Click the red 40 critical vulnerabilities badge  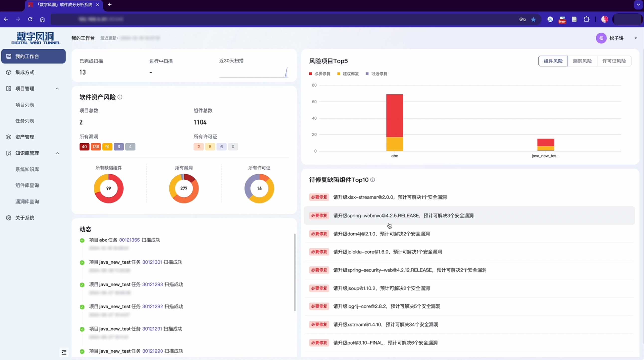[x=84, y=147]
